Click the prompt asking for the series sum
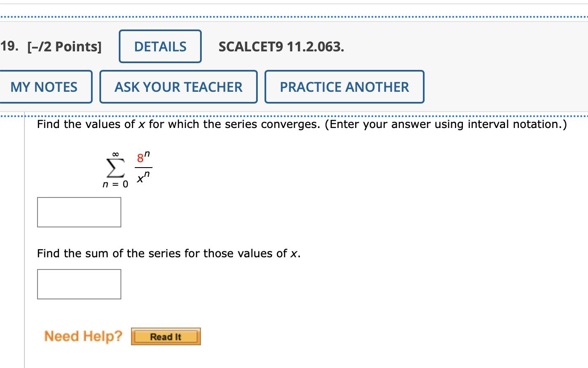 click(168, 253)
